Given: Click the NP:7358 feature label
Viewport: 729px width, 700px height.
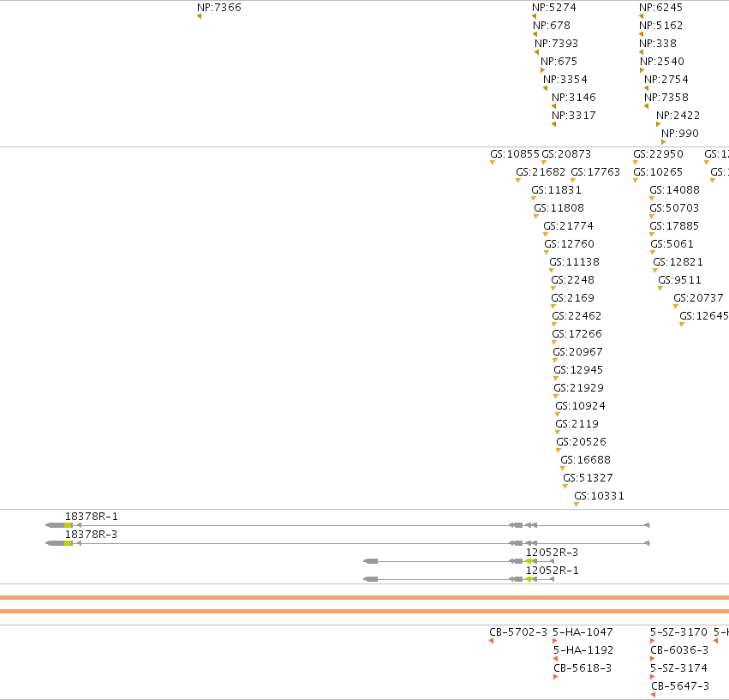Looking at the screenshot, I should click(666, 98).
